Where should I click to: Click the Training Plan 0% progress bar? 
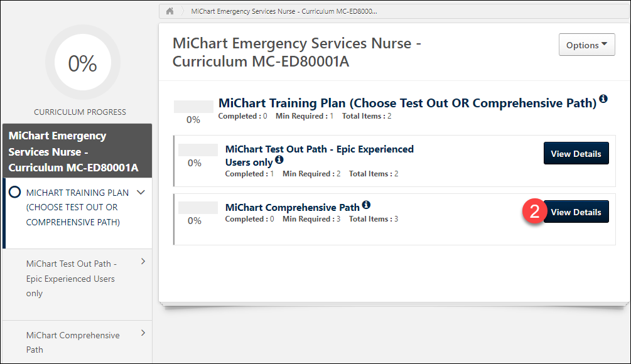coord(193,107)
